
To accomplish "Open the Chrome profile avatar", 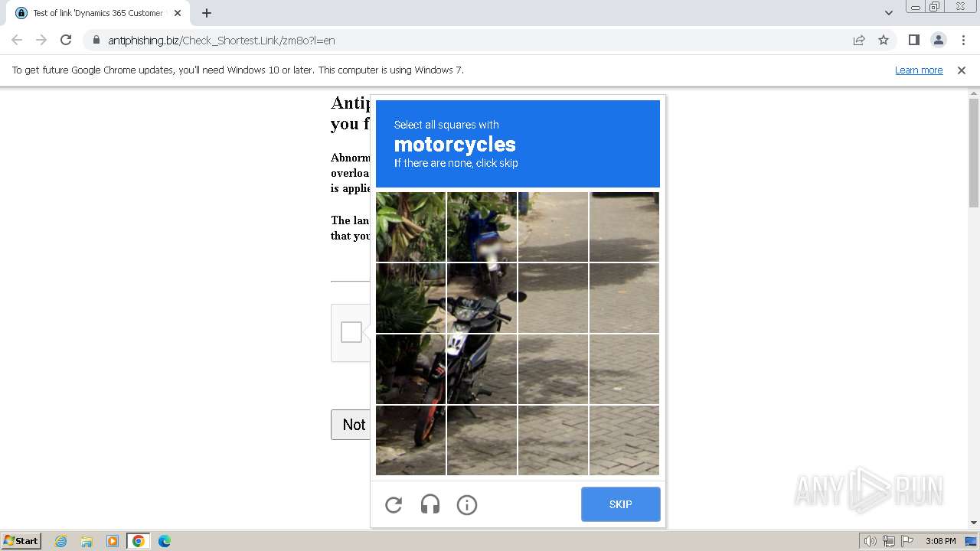I will tap(938, 40).
